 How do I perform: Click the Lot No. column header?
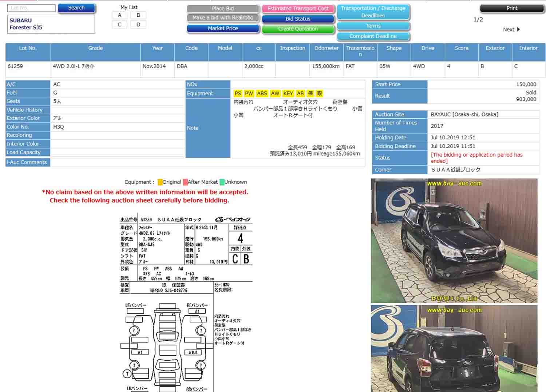[x=28, y=52]
